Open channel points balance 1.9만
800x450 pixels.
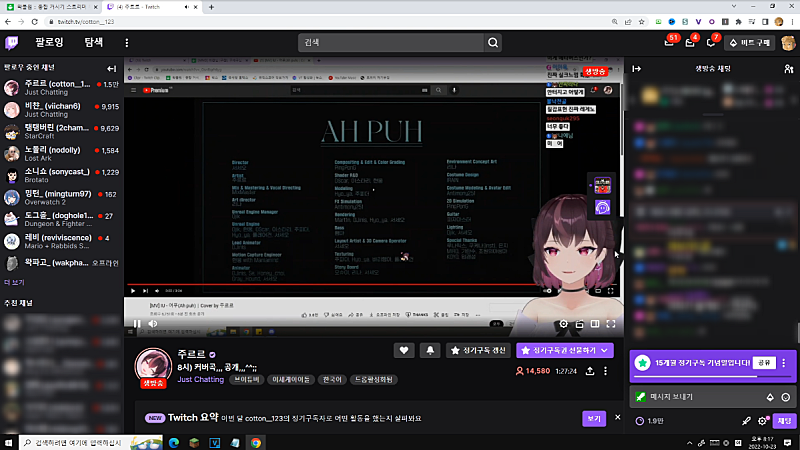click(x=649, y=421)
